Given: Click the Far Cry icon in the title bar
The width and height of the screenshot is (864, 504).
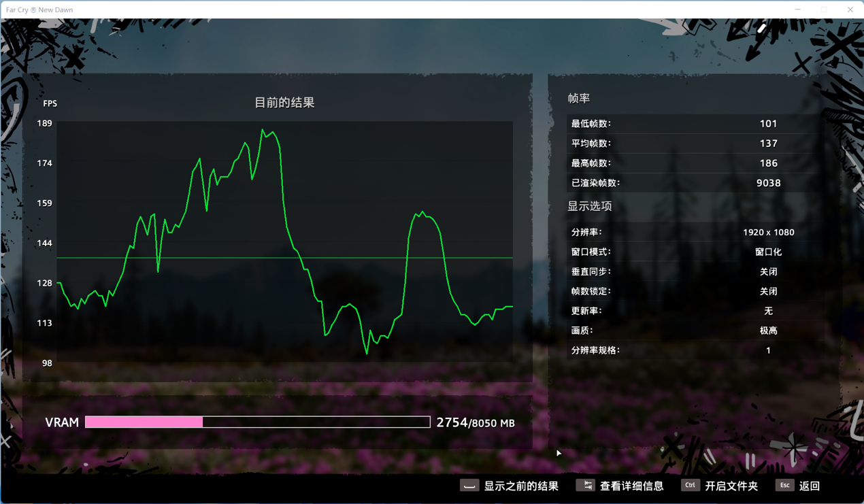Looking at the screenshot, I should [x=12, y=9].
